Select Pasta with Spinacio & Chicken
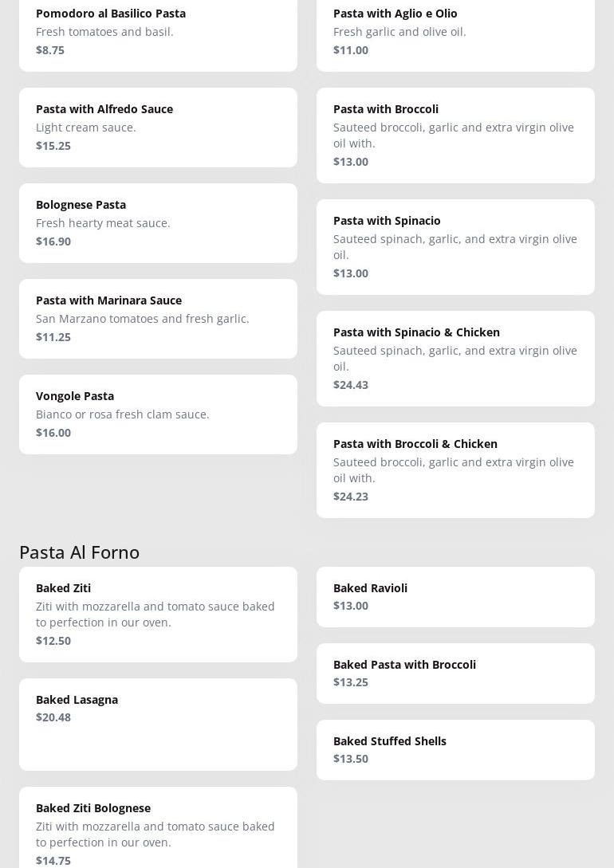The width and height of the screenshot is (614, 868). (x=455, y=358)
